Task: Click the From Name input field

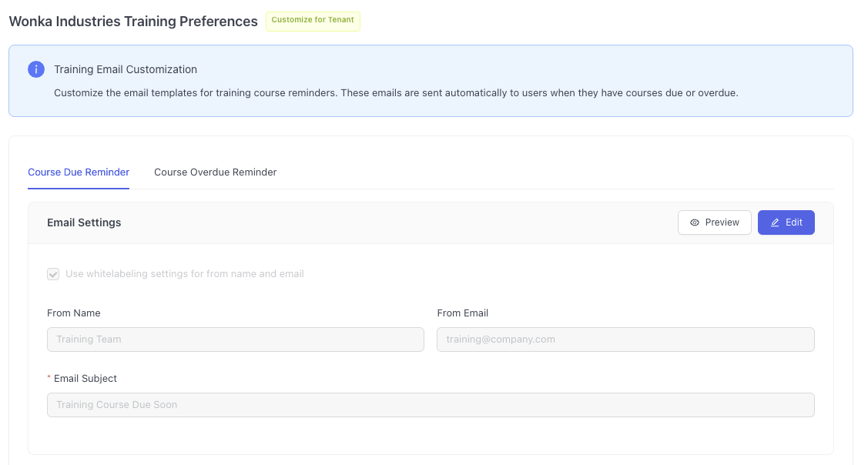Action: point(235,340)
